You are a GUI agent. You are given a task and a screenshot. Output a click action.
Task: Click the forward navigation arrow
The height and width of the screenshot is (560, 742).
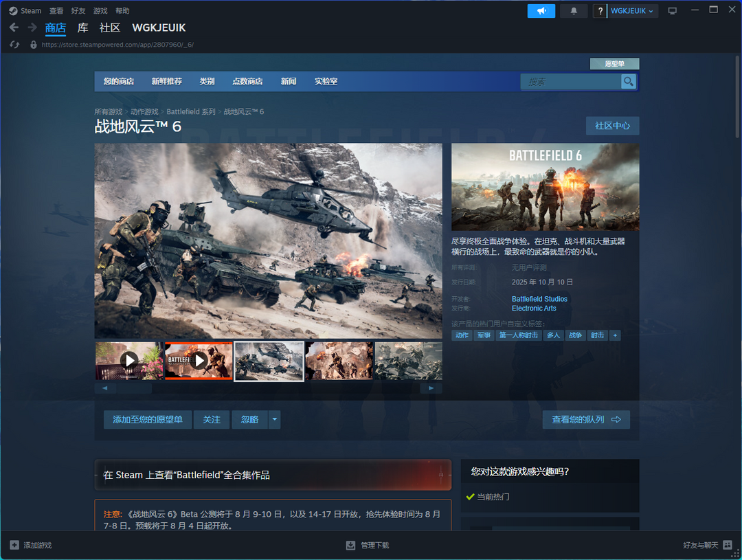click(32, 27)
